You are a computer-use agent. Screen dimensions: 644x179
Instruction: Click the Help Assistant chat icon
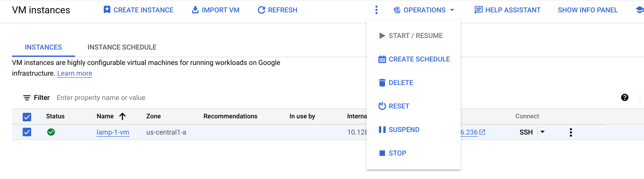[479, 10]
